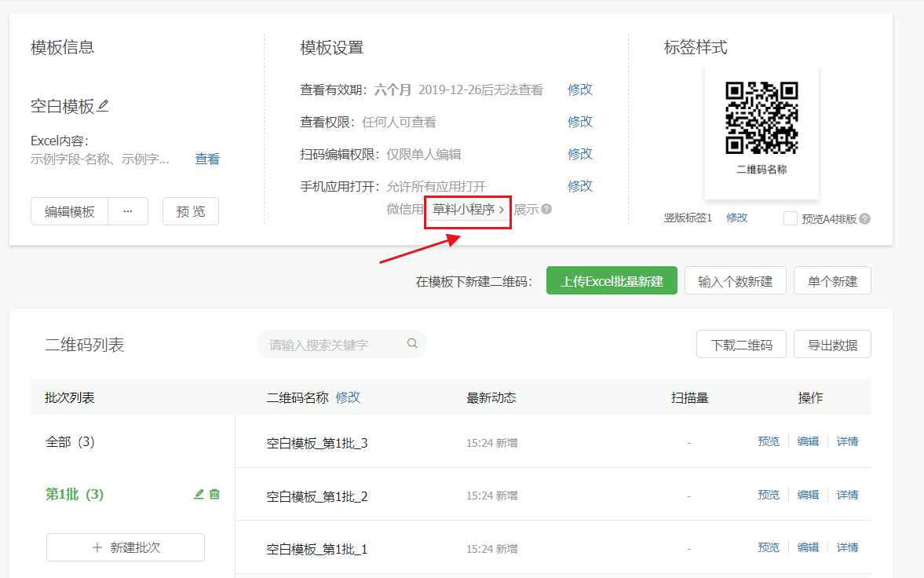Select 第1批 (3) batch item
Screen dimensions: 924x578
coord(75,494)
